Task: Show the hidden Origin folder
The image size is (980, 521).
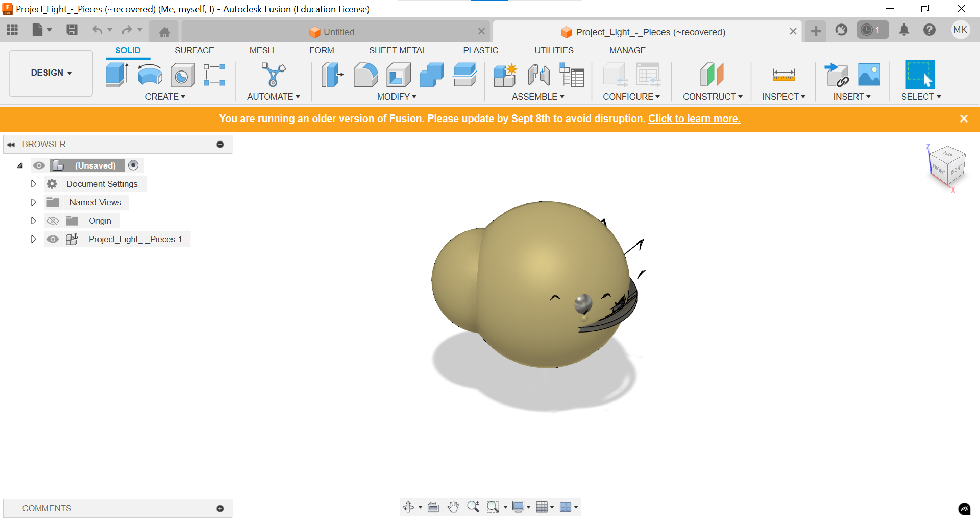Action: (x=53, y=221)
